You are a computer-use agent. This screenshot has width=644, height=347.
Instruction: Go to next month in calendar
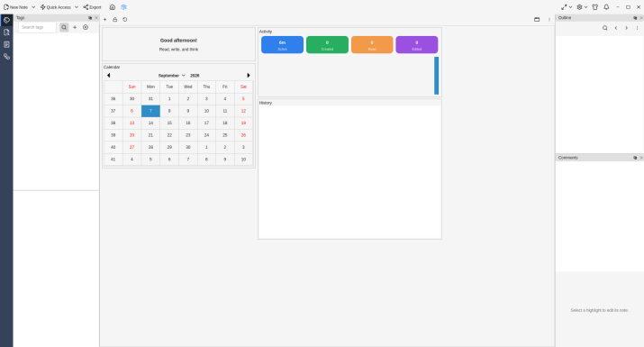coord(249,75)
